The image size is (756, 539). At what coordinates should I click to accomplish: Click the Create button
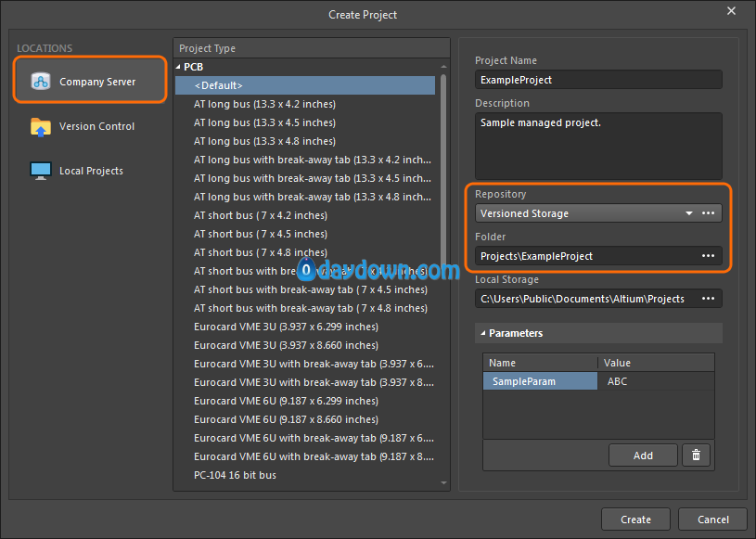(635, 520)
